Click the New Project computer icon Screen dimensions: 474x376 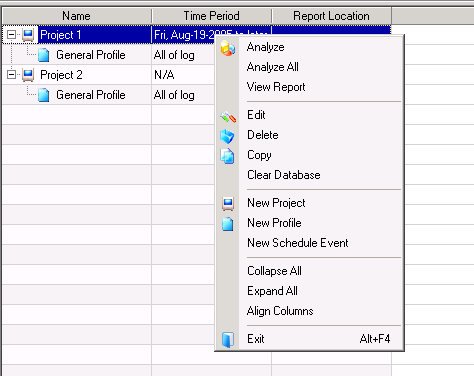[228, 203]
